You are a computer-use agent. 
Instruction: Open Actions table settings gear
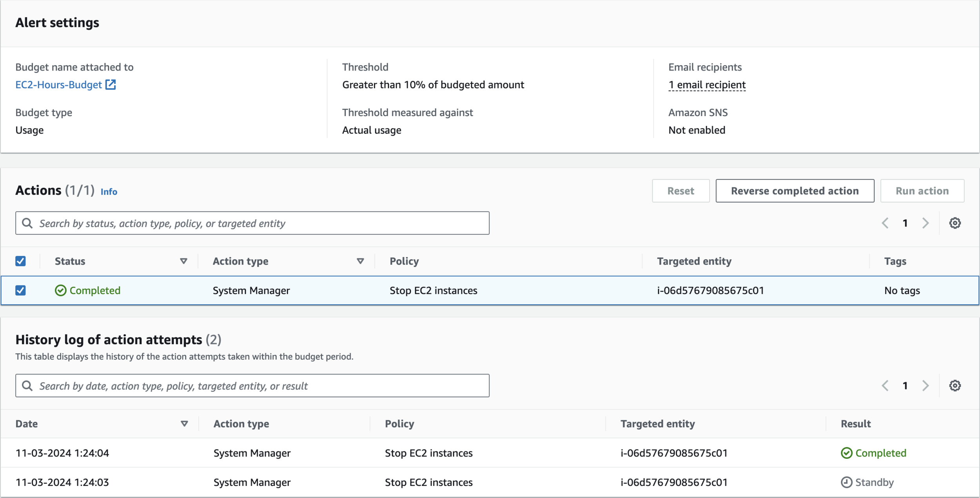click(x=955, y=223)
